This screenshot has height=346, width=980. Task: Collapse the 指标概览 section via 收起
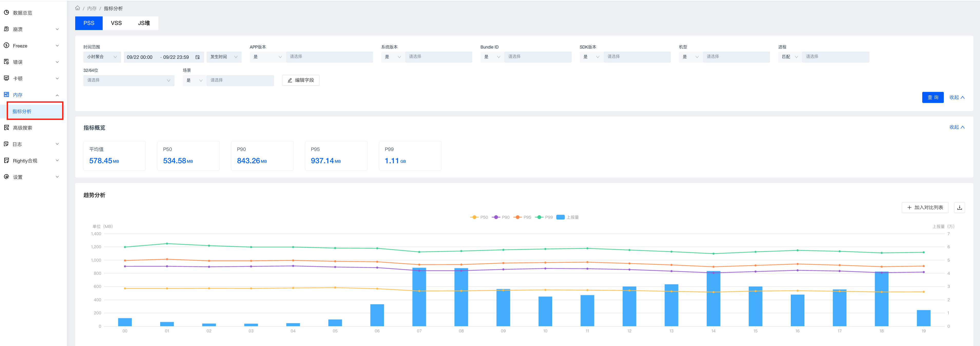coord(956,127)
